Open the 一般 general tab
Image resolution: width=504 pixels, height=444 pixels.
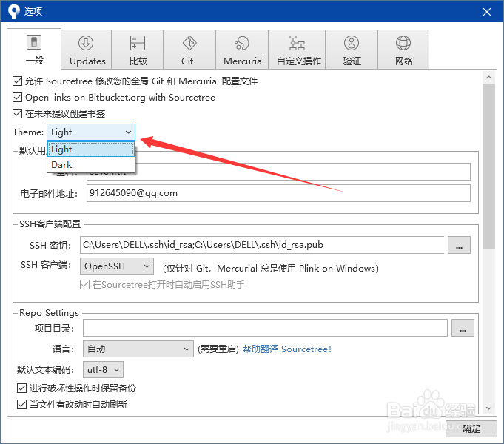tap(34, 49)
